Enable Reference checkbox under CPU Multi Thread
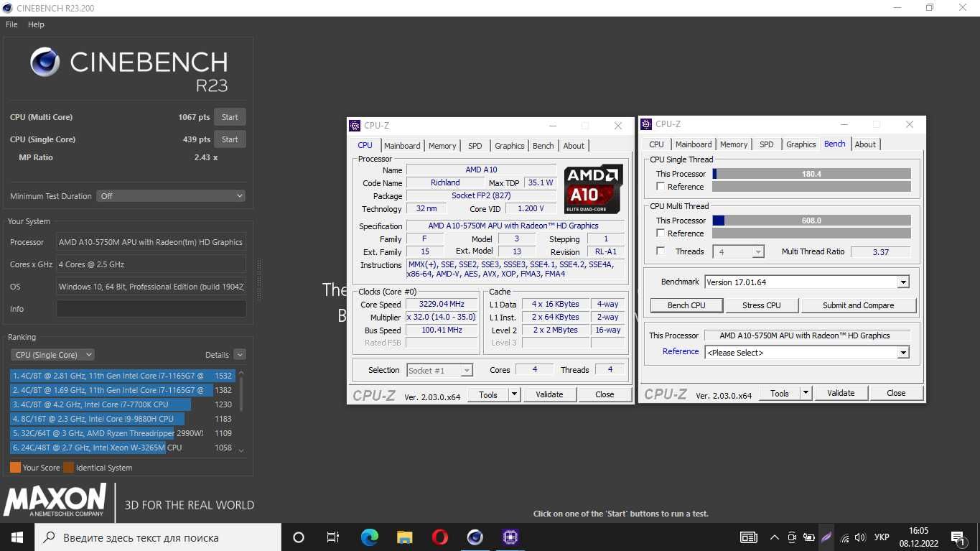Image resolution: width=980 pixels, height=551 pixels. point(661,233)
